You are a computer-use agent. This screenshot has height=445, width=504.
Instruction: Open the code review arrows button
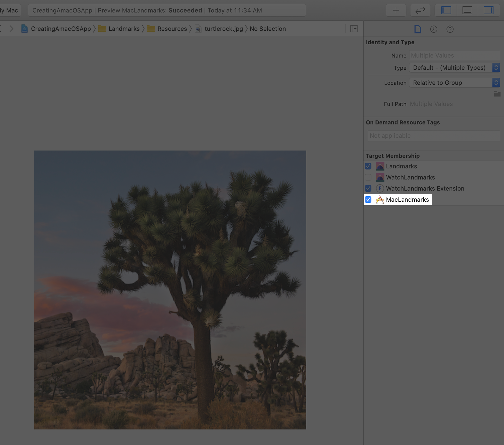tap(420, 10)
